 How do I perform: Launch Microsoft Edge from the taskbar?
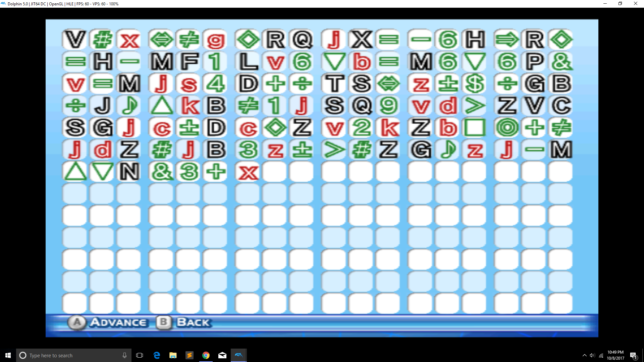(x=157, y=355)
